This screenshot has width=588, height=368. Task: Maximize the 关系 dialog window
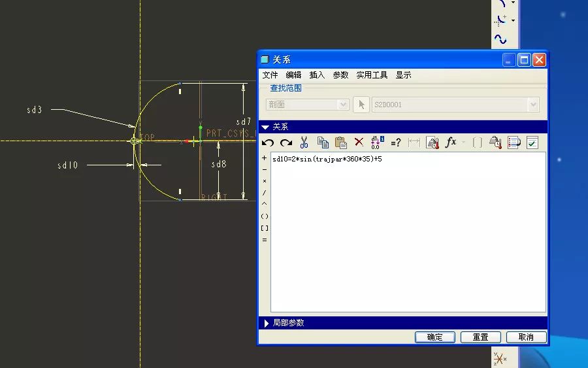point(524,59)
